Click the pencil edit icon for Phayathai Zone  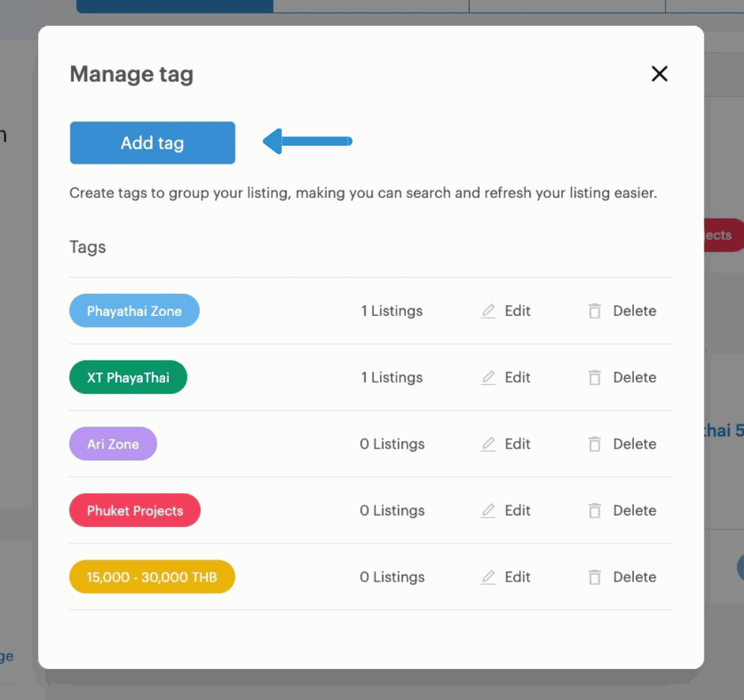488,311
